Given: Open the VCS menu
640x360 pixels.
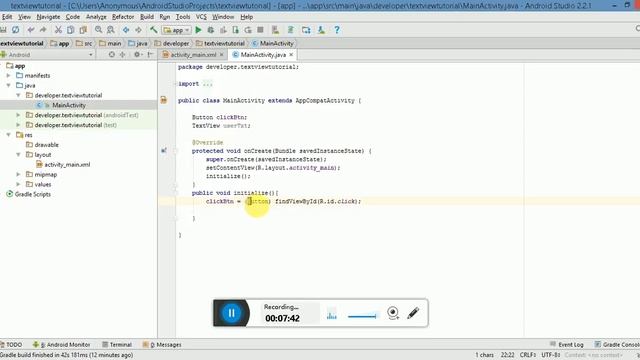Looking at the screenshot, I should pyautogui.click(x=201, y=17).
